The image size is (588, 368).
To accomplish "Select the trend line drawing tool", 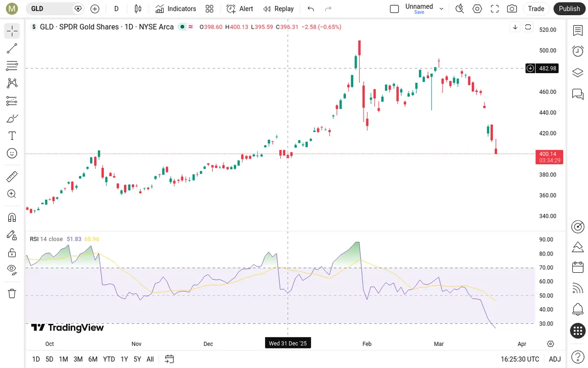I will tap(12, 48).
